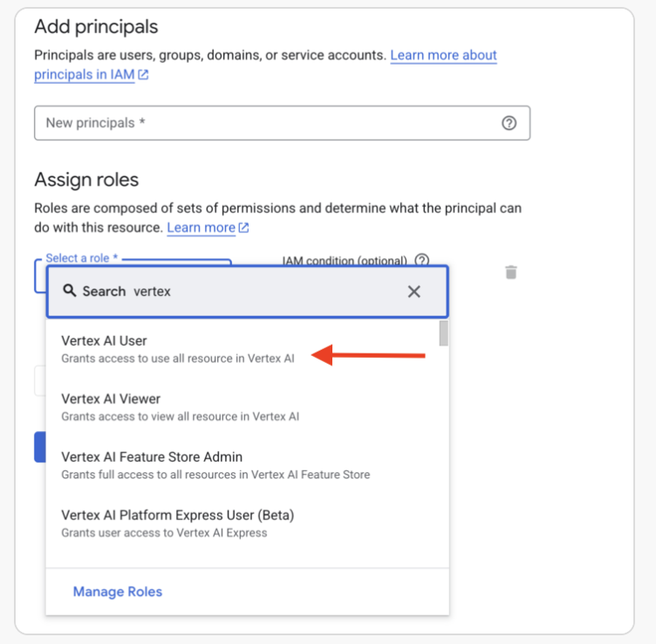Click help icon in New principals field
The height and width of the screenshot is (644, 656).
pyautogui.click(x=509, y=123)
